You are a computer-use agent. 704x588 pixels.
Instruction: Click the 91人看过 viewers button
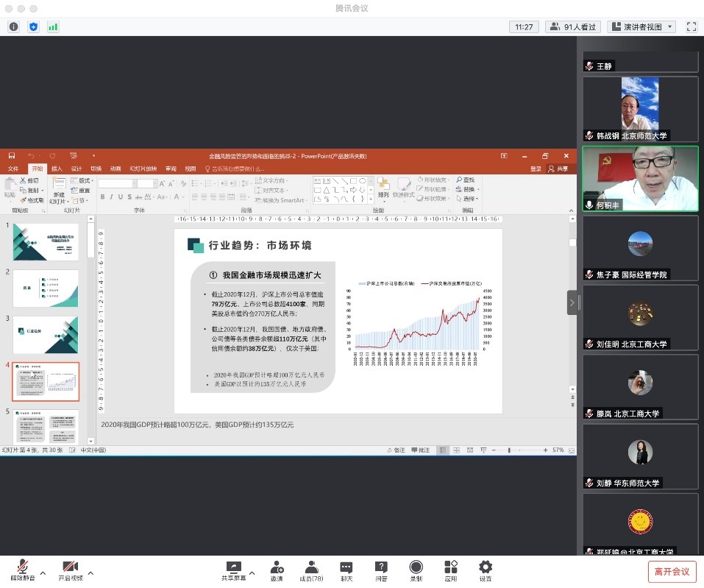coord(572,26)
